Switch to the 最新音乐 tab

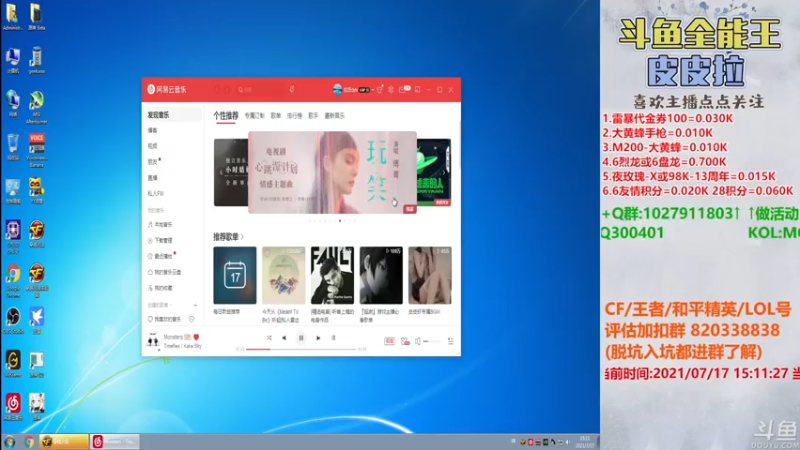335,116
